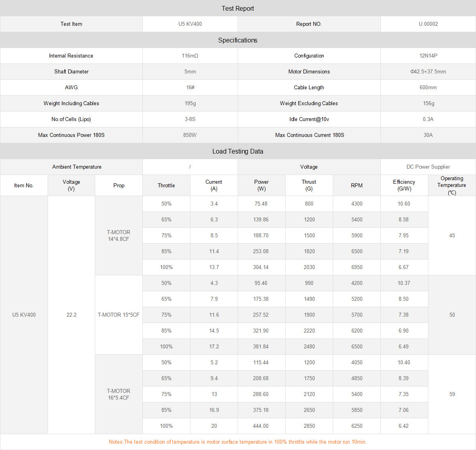
Task: Click the cable length '600mm'
Action: [x=428, y=87]
